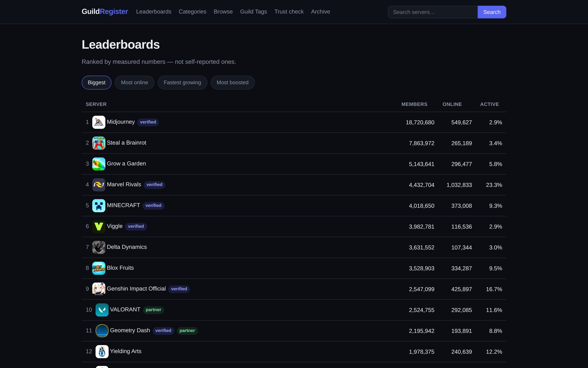Click the MEMBERS column header
The image size is (588, 368).
(414, 104)
